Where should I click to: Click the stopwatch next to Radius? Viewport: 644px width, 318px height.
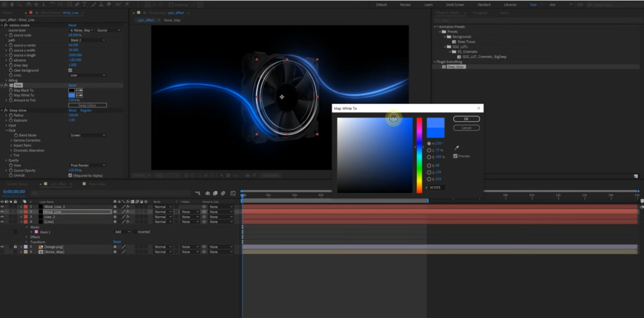pyautogui.click(x=11, y=115)
